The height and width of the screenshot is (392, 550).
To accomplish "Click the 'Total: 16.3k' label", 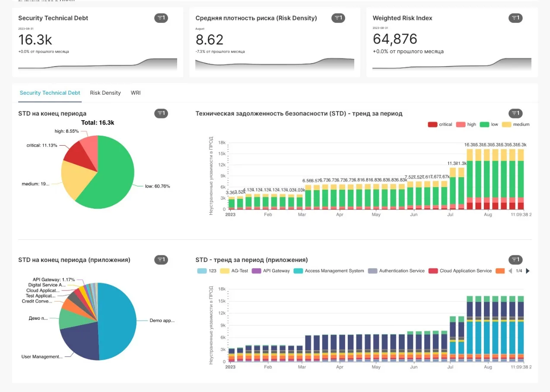I will [98, 123].
